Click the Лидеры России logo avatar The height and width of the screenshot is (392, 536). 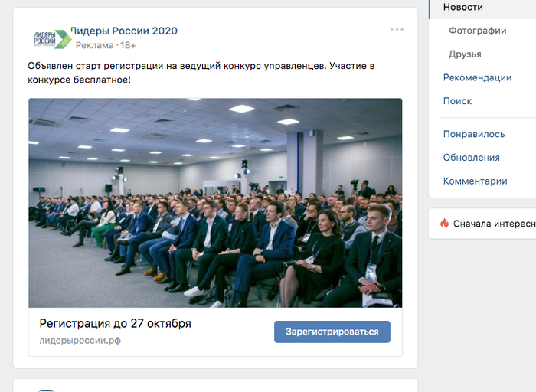(51, 39)
